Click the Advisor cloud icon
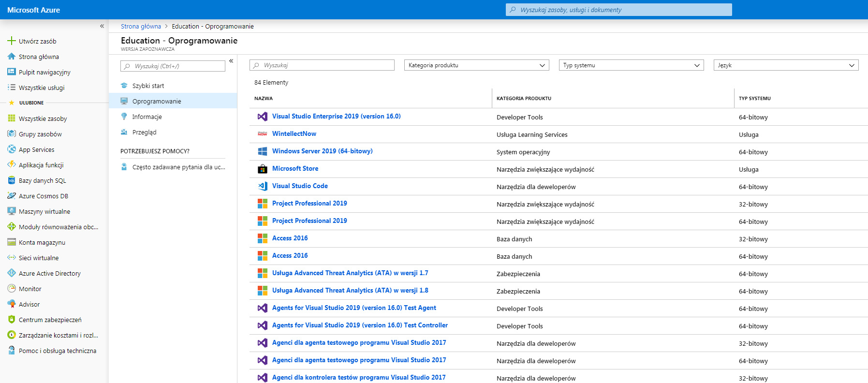Image resolution: width=868 pixels, height=383 pixels. pos(12,304)
